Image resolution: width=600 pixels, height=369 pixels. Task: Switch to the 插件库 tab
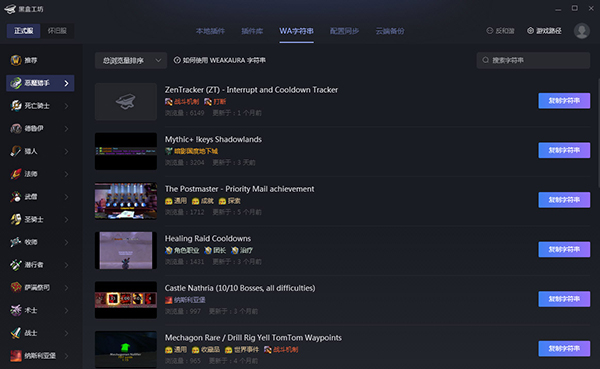pos(252,31)
